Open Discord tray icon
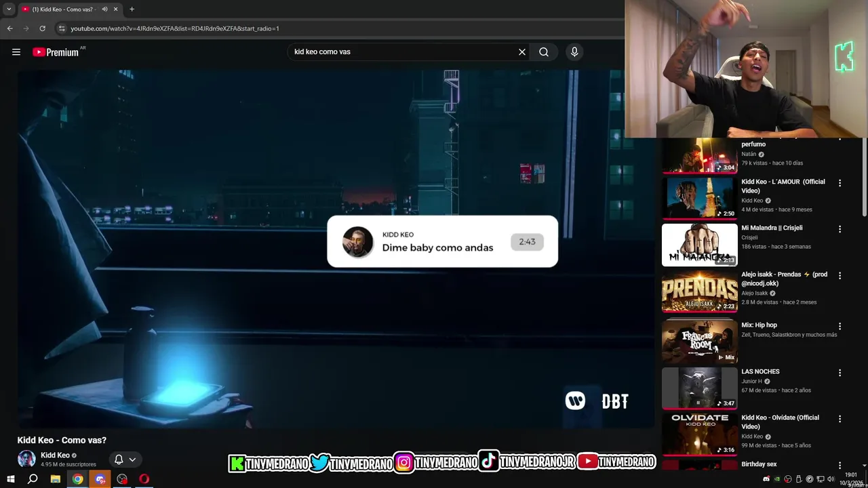 [766, 479]
